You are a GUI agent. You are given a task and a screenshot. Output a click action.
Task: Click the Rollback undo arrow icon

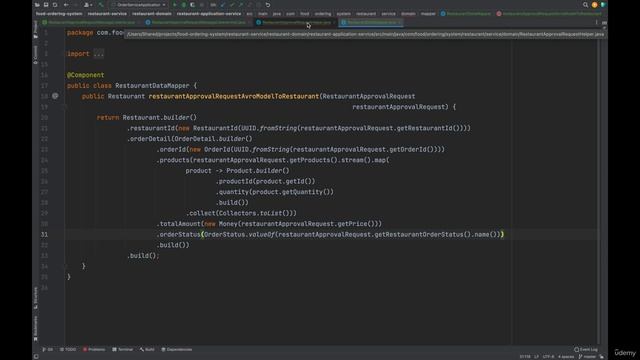pyautogui.click(x=268, y=5)
